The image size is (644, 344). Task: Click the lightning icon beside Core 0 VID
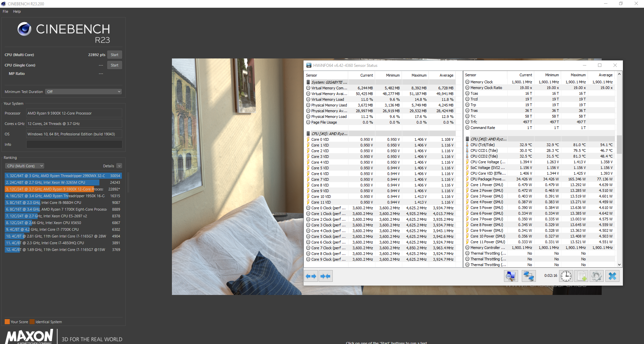[308, 139]
